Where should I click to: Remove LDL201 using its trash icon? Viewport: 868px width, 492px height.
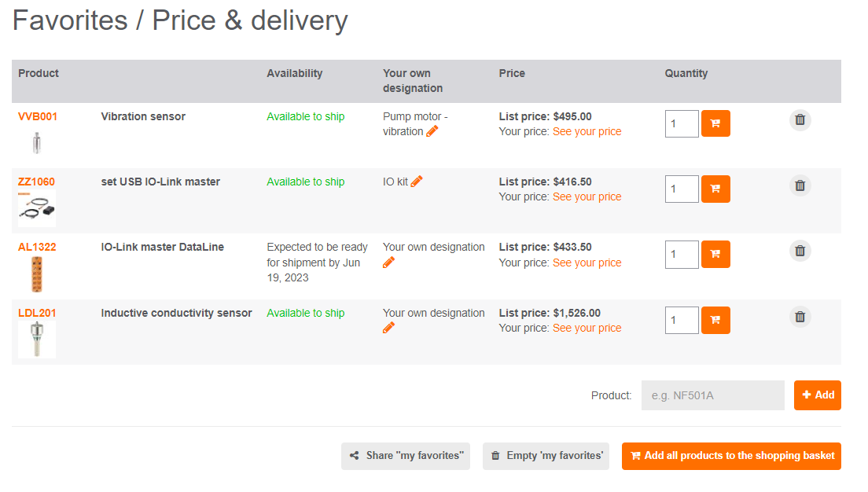point(800,317)
